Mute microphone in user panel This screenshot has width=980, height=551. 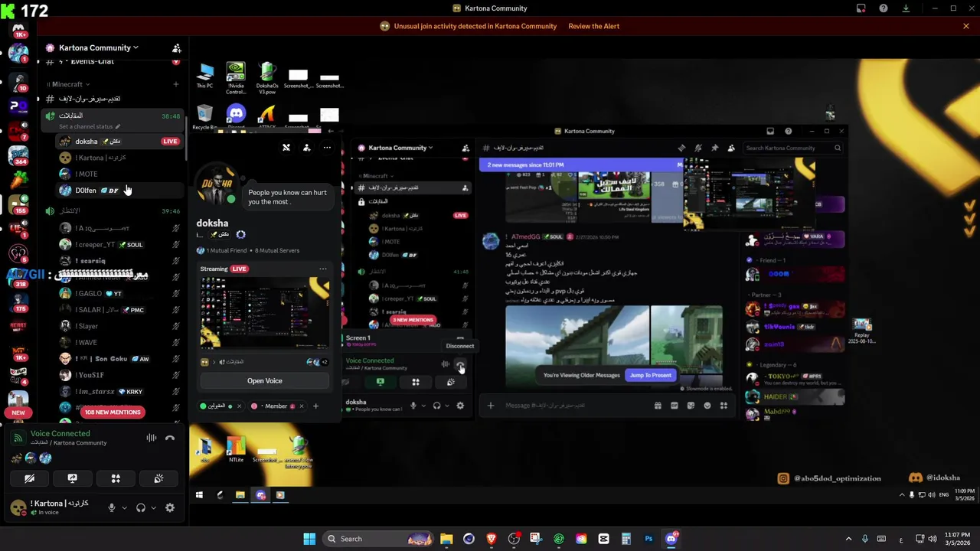click(112, 507)
